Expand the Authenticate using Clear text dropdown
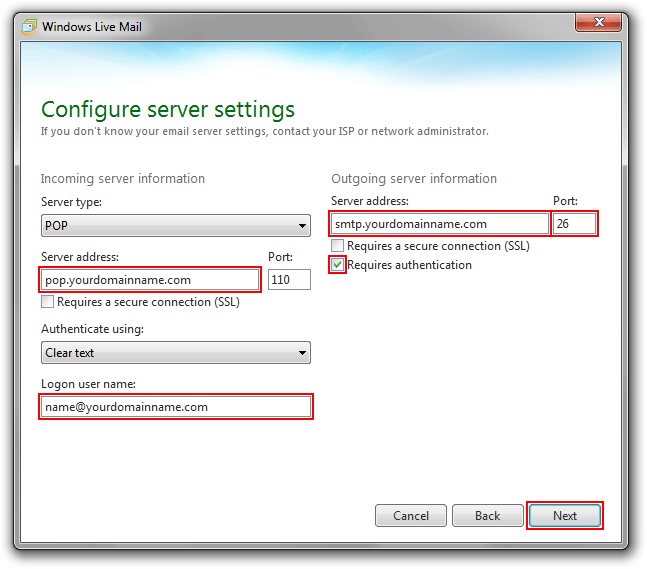Image resolution: width=647 pixels, height=569 pixels. pos(175,353)
